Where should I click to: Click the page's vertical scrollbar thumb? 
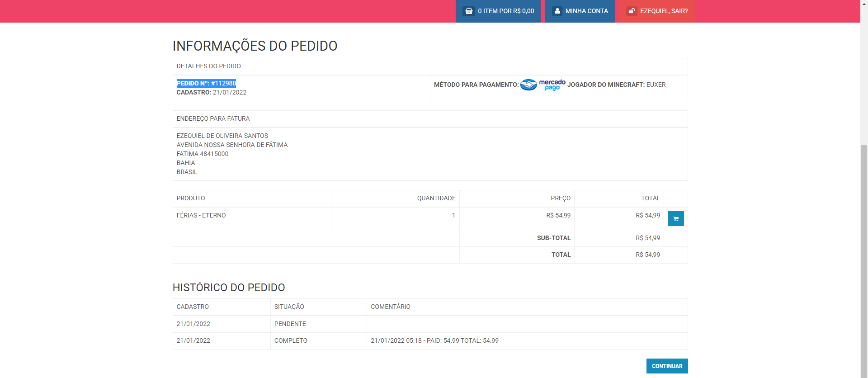tap(864, 261)
